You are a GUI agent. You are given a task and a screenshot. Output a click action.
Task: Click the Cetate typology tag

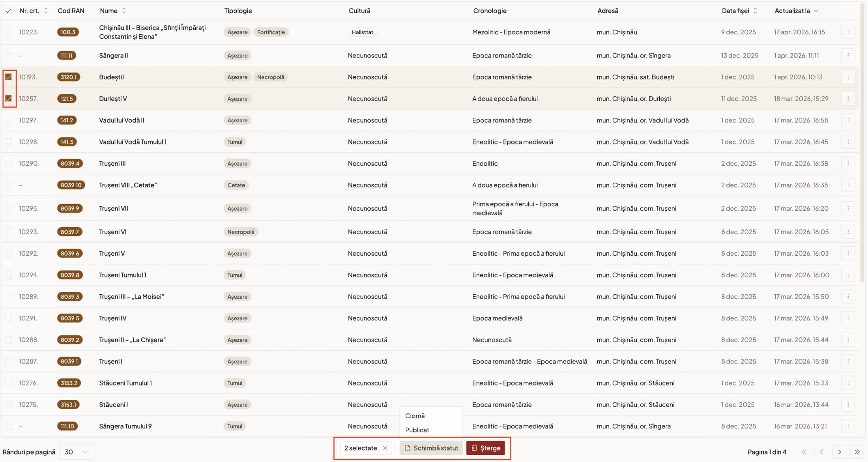tap(236, 185)
